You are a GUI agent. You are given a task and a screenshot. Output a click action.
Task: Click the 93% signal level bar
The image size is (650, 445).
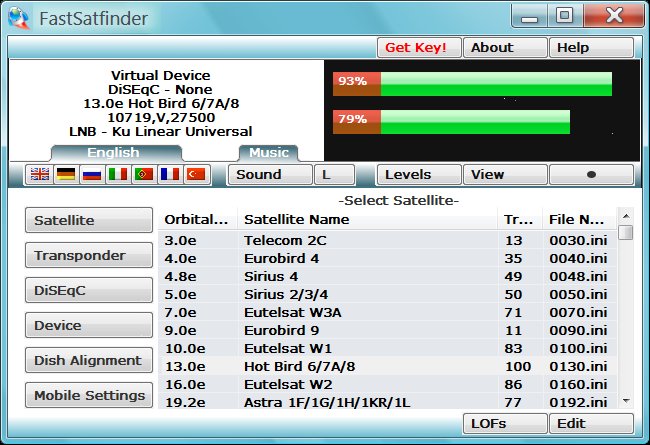point(472,84)
